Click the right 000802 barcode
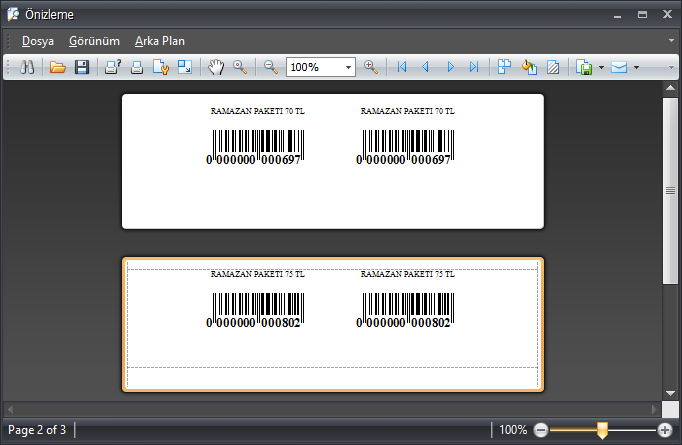Image resolution: width=682 pixels, height=445 pixels. 405,311
